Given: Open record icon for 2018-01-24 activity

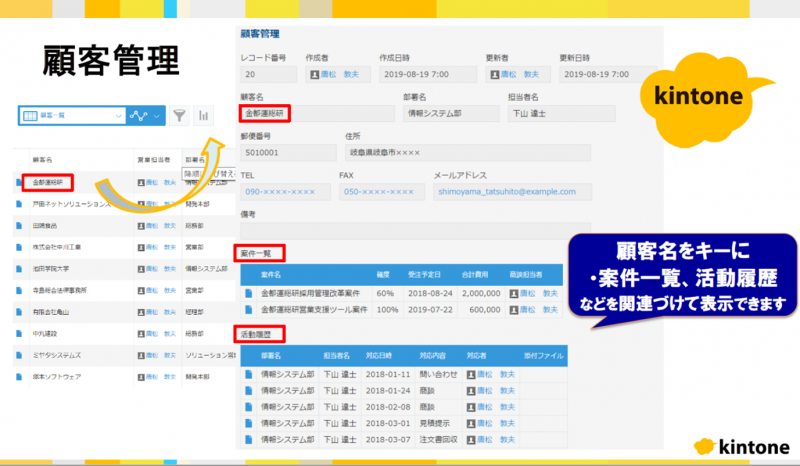Looking at the screenshot, I should click(x=248, y=390).
